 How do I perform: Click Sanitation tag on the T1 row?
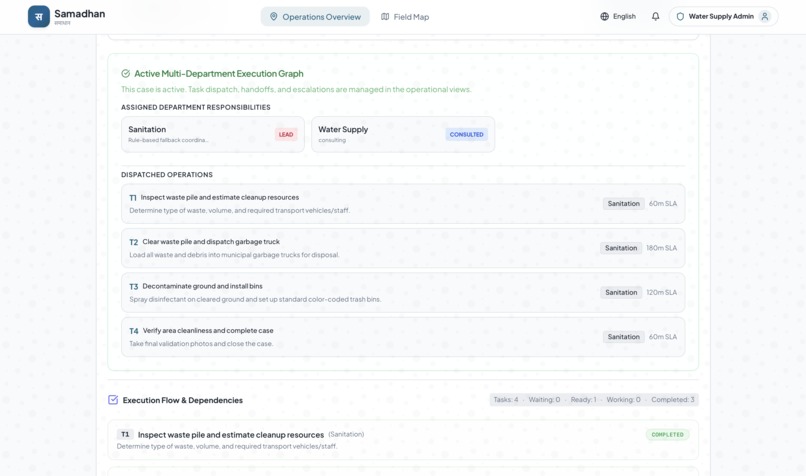(624, 204)
